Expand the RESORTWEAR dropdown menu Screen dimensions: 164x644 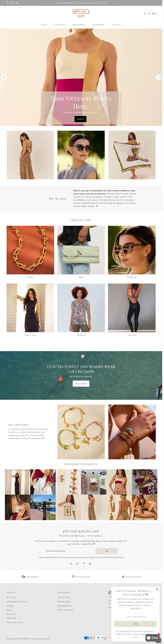pyautogui.click(x=79, y=25)
